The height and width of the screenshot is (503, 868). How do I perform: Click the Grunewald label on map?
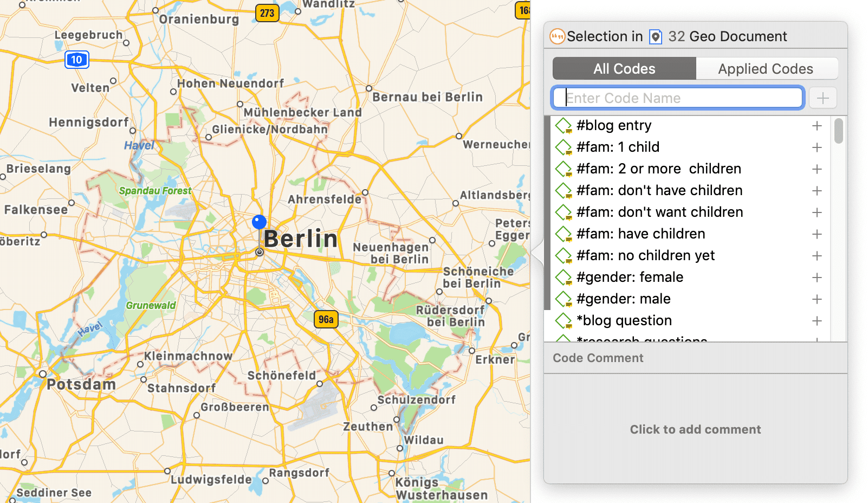151,306
